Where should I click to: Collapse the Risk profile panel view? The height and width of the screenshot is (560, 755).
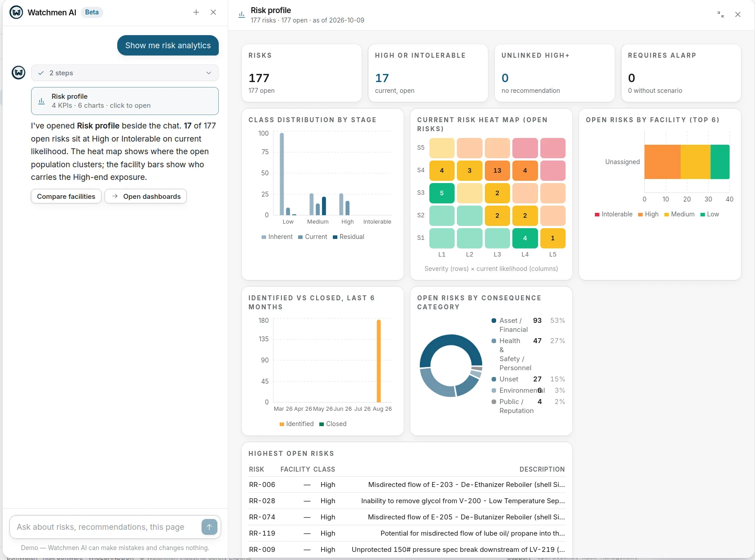pyautogui.click(x=721, y=14)
